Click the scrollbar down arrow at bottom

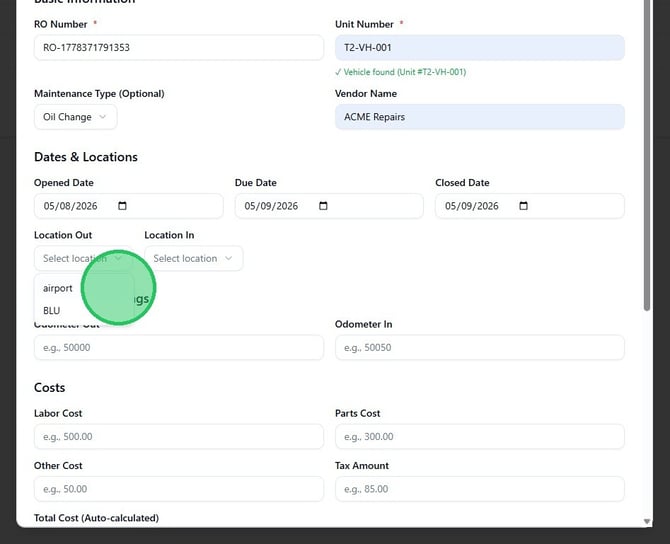647,521
